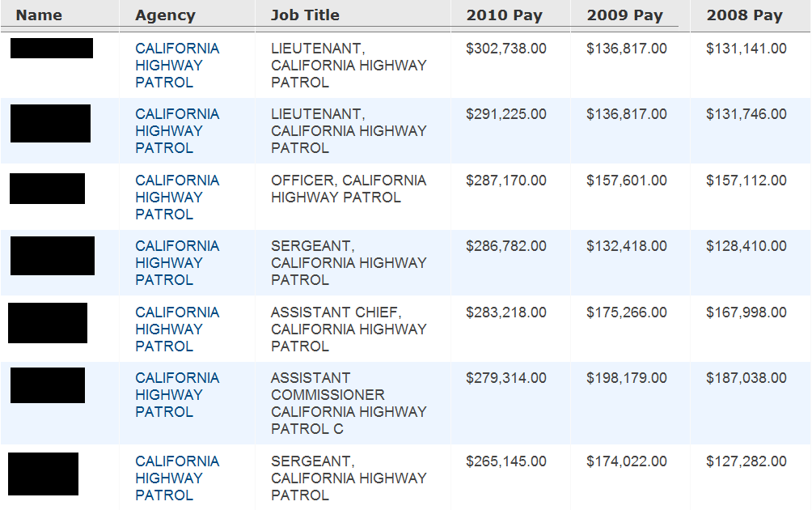Click the Assistant Commissioner job title cell
The width and height of the screenshot is (812, 510).
coord(349,403)
